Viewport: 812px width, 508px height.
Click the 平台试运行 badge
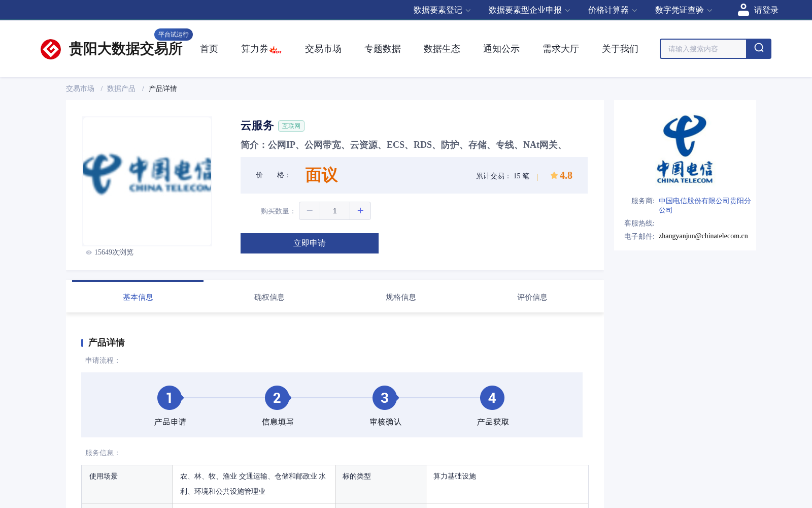pyautogui.click(x=174, y=35)
